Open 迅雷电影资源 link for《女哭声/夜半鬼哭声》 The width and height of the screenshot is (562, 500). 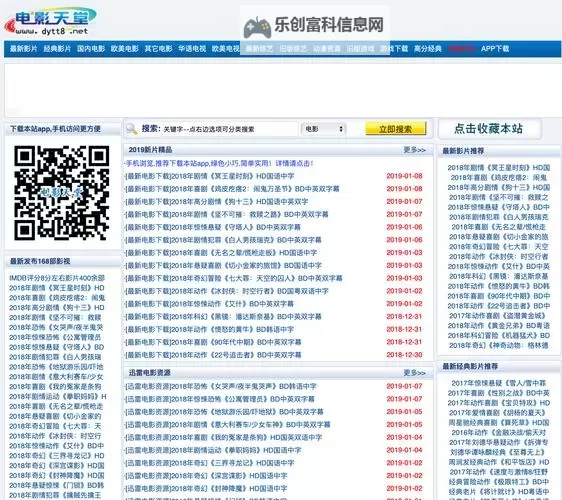tap(221, 386)
